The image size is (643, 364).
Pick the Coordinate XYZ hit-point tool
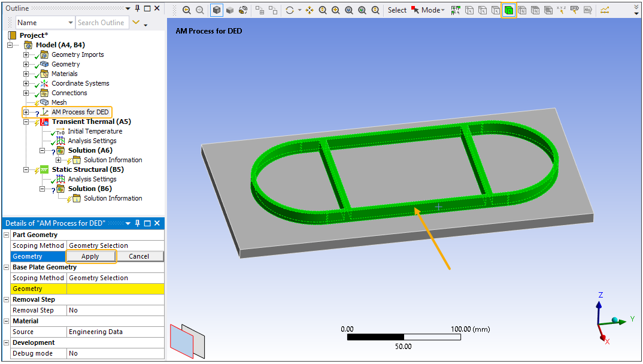(562, 10)
